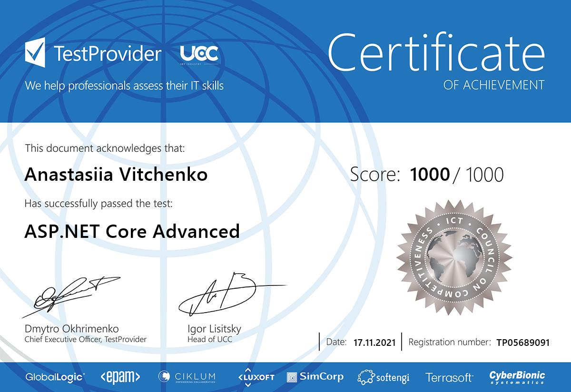571x392 pixels.
Task: Click the recipient name Anastasiia Vitchenko
Action: coord(116,175)
